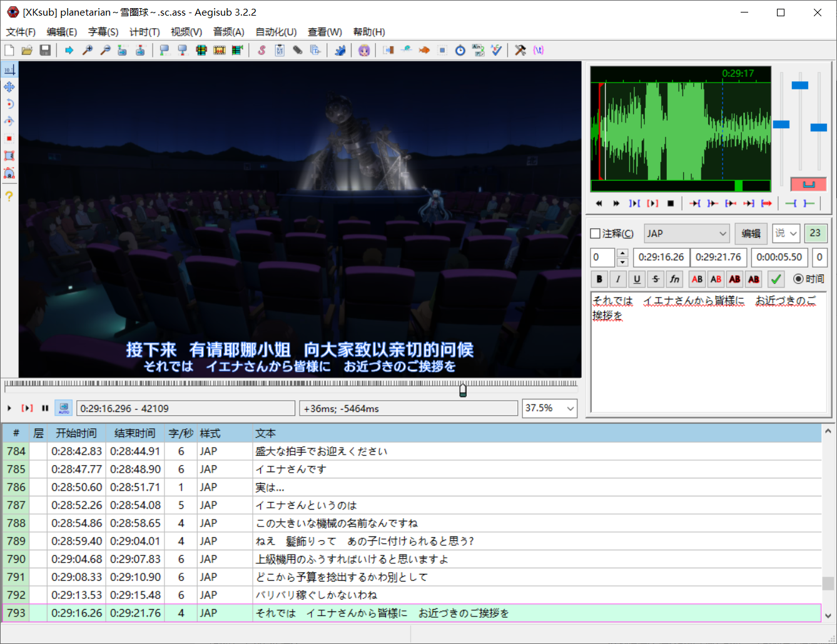Open Options hammer and wrench icon

[x=520, y=50]
